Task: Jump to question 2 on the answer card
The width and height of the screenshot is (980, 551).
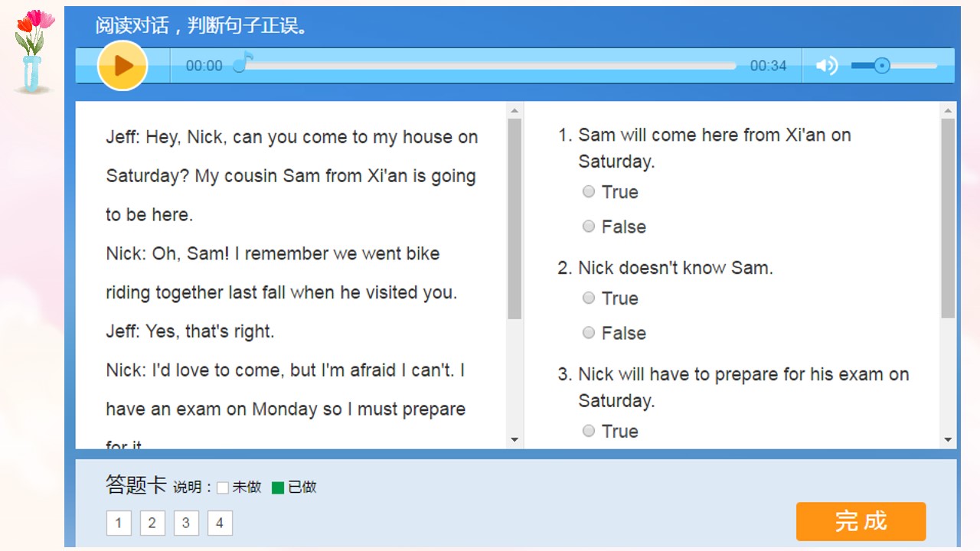Action: [x=152, y=523]
